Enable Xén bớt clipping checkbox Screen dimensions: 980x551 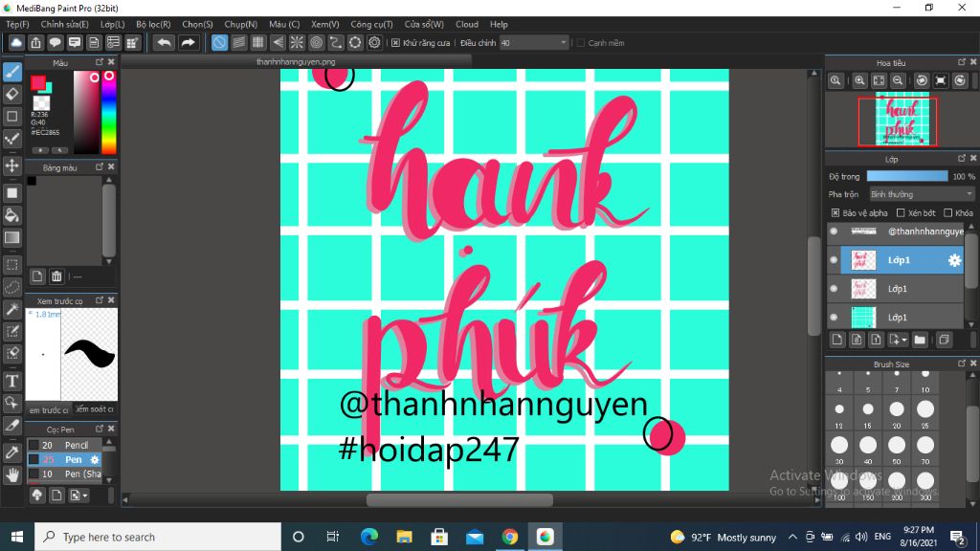coord(901,213)
